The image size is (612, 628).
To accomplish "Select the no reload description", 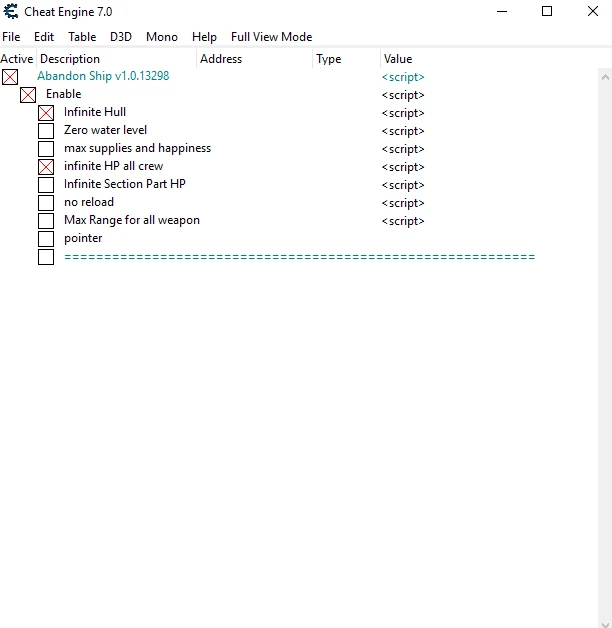I will (89, 202).
